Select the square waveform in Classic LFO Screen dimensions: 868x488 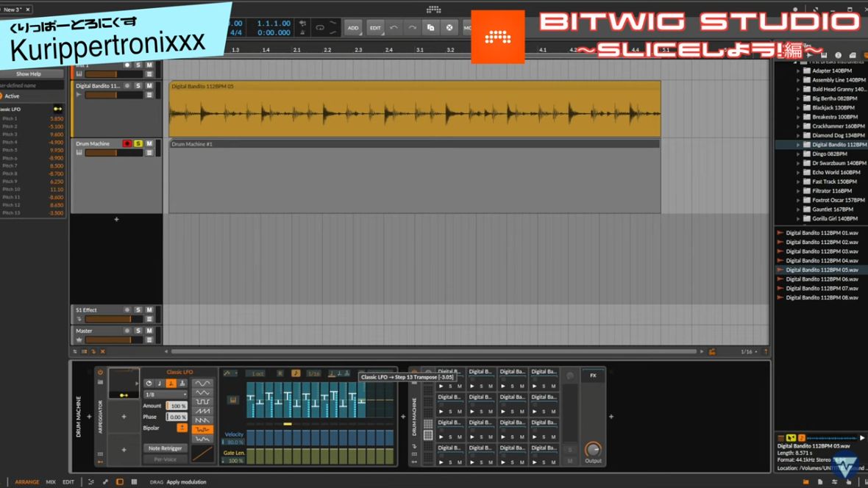202,402
